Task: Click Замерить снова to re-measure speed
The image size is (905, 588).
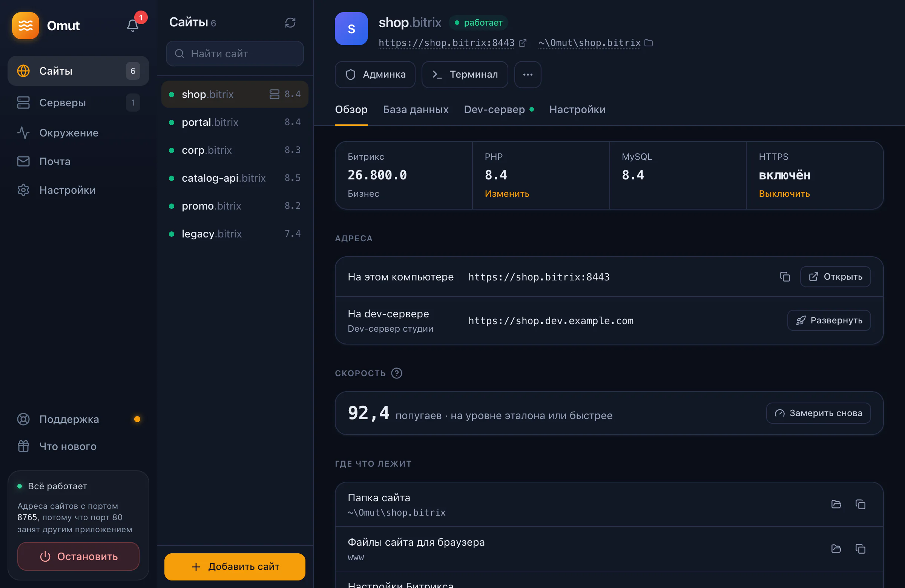Action: (818, 413)
